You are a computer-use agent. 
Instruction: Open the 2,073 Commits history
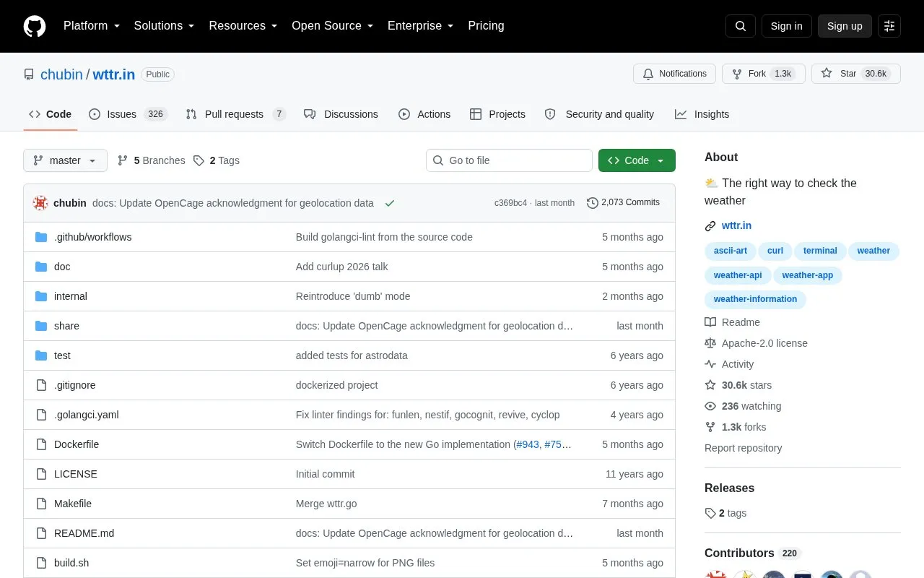624,202
